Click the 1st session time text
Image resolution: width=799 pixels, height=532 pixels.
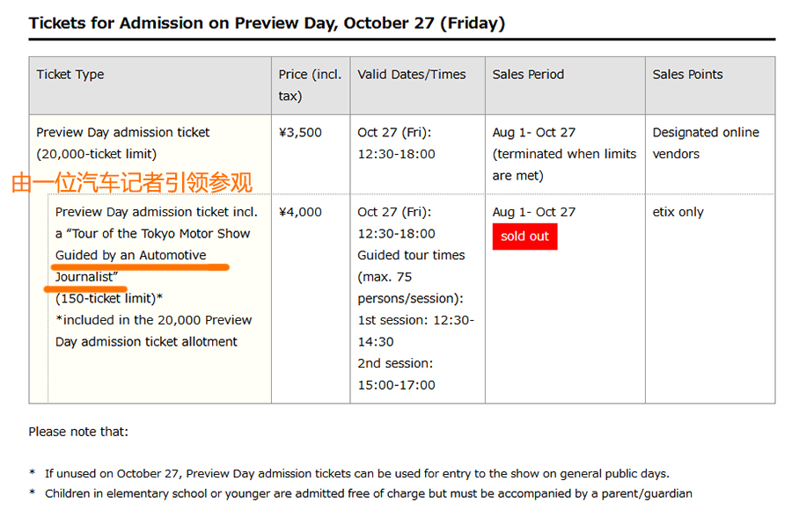pos(416,331)
